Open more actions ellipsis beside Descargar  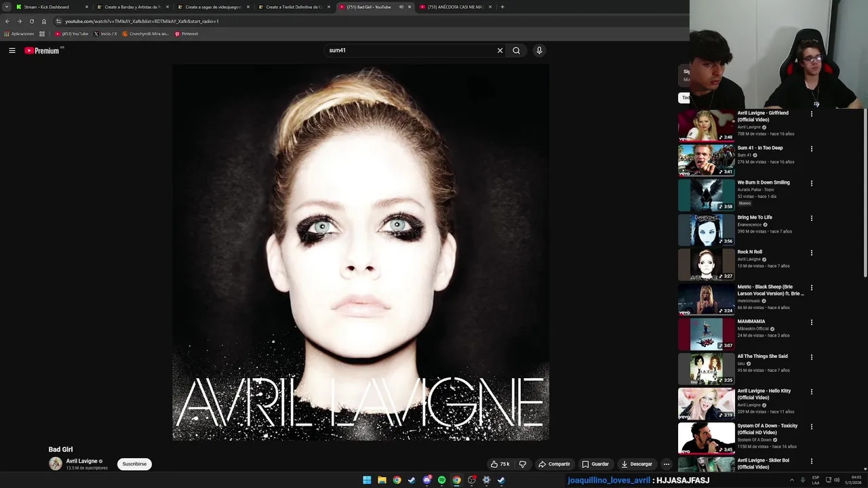click(x=667, y=464)
